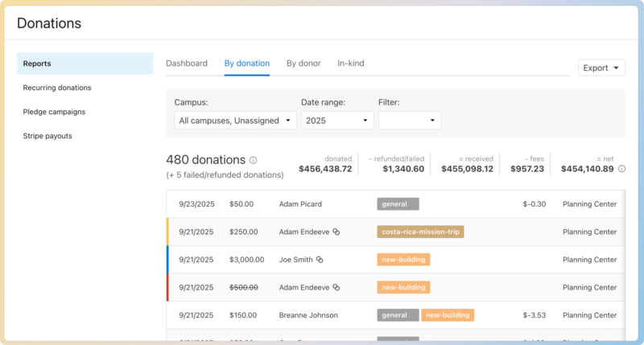Click the info icon beside 480 donations
This screenshot has height=345, width=644.
pyautogui.click(x=254, y=160)
